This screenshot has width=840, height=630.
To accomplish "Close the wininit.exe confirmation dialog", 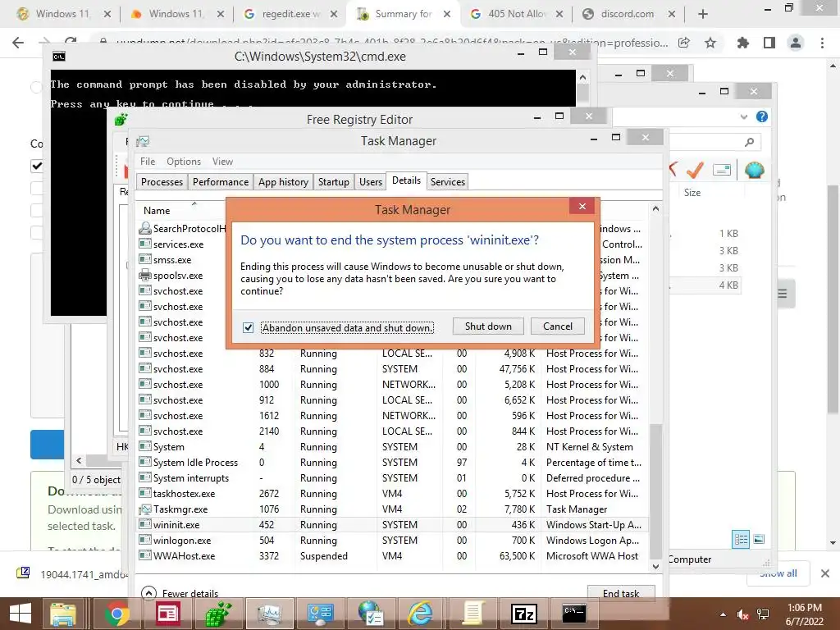I will (582, 206).
